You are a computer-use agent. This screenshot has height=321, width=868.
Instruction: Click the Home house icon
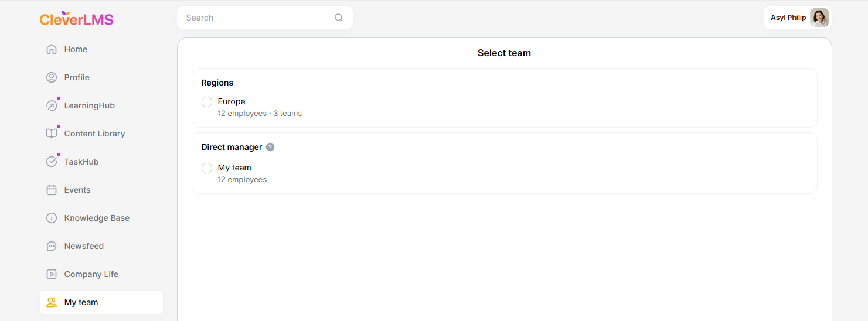click(x=52, y=49)
